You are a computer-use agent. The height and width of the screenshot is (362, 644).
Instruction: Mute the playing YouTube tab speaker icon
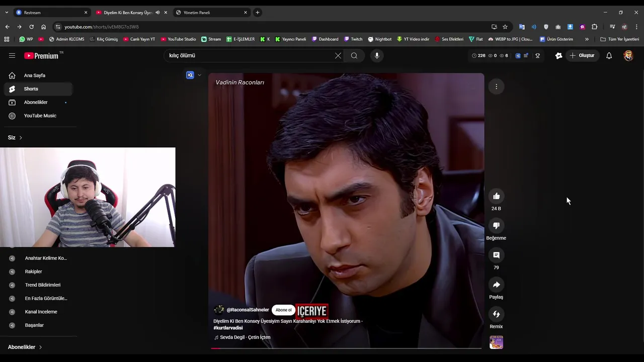click(157, 13)
